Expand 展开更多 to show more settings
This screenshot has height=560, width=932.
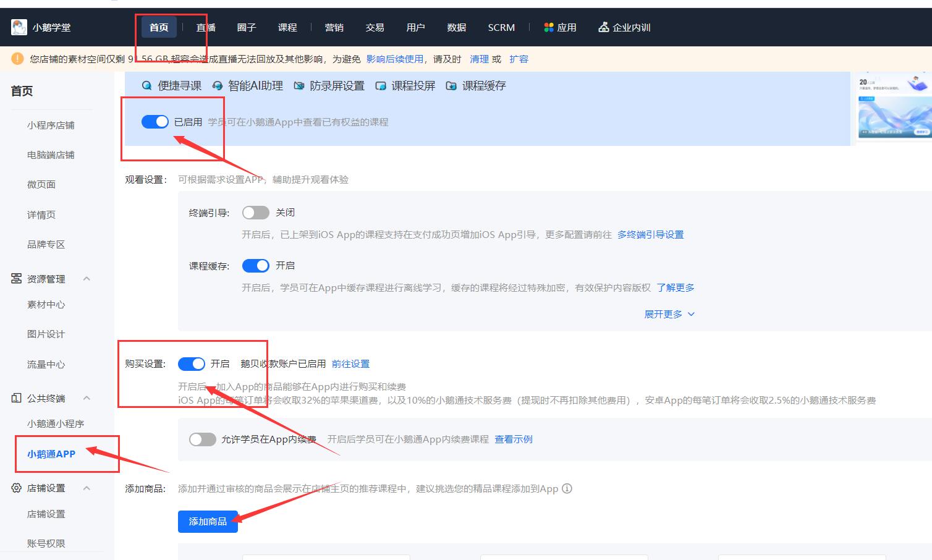pos(669,314)
